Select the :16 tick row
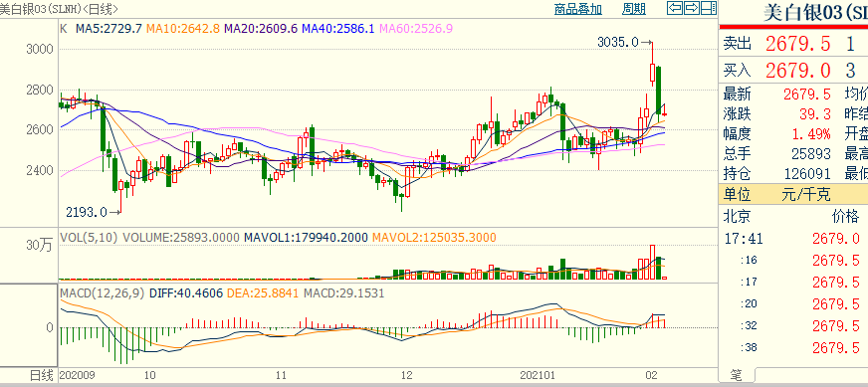Screen dimensions: 868x387 click(x=793, y=261)
